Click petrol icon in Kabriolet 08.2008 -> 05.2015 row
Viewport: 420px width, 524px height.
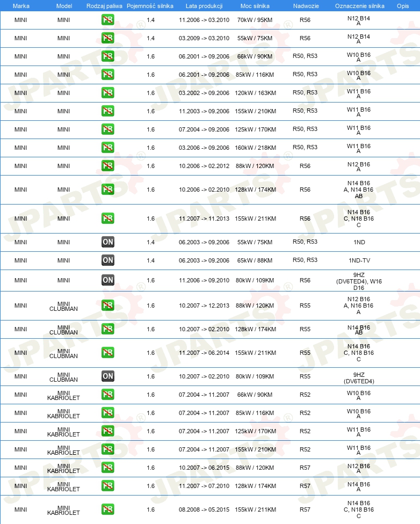click(107, 510)
